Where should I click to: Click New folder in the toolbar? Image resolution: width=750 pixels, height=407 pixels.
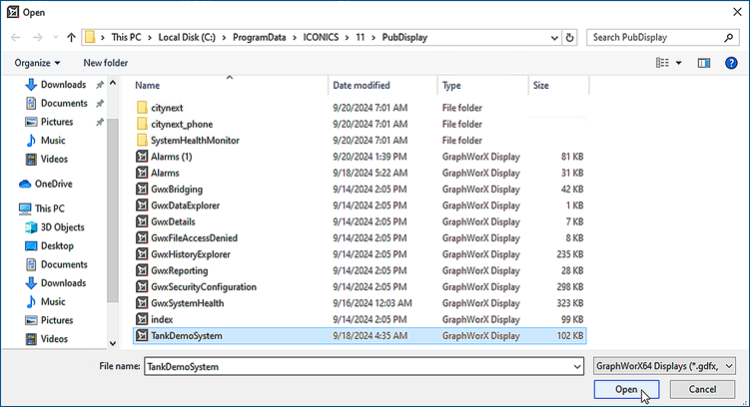coord(105,63)
